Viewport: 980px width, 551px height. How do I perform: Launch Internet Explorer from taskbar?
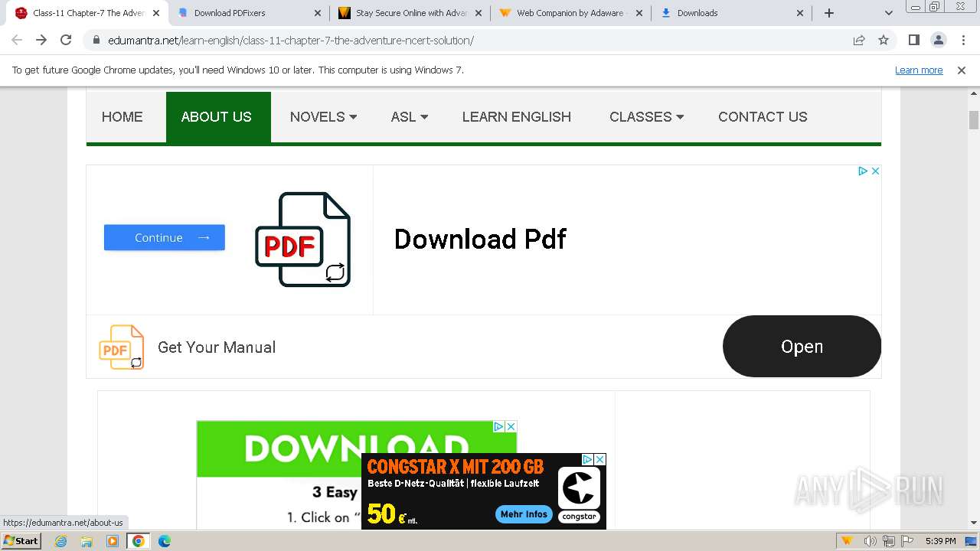point(61,541)
